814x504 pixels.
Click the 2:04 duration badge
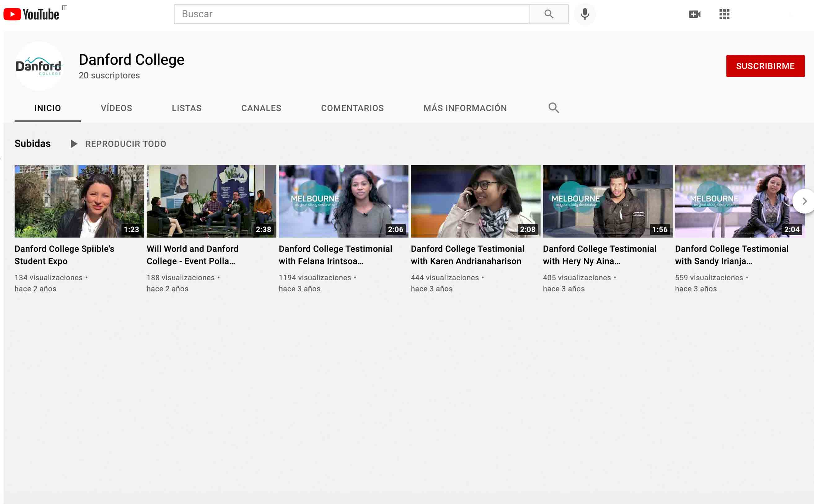(792, 229)
